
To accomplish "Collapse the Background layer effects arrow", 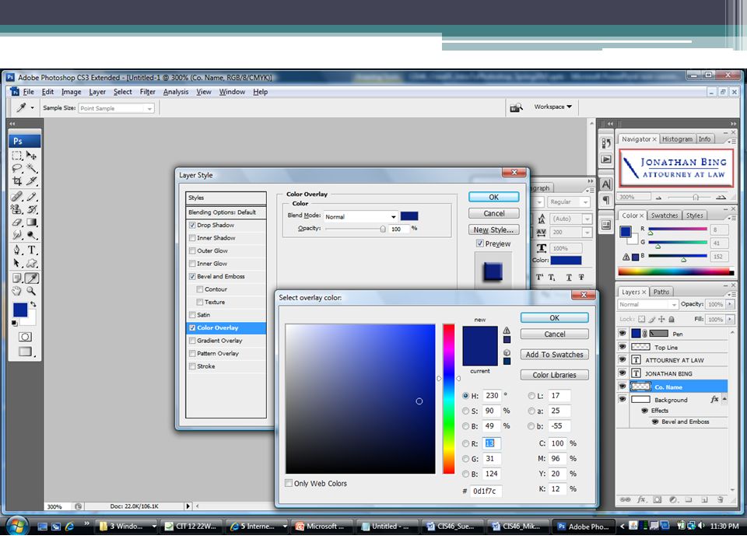I will 724,399.
